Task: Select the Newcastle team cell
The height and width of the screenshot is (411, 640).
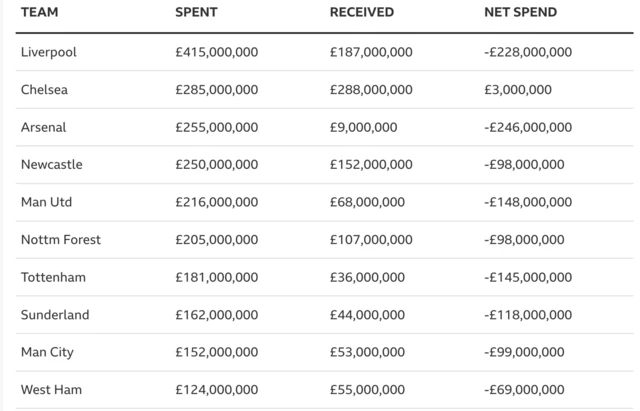Action: pos(51,164)
